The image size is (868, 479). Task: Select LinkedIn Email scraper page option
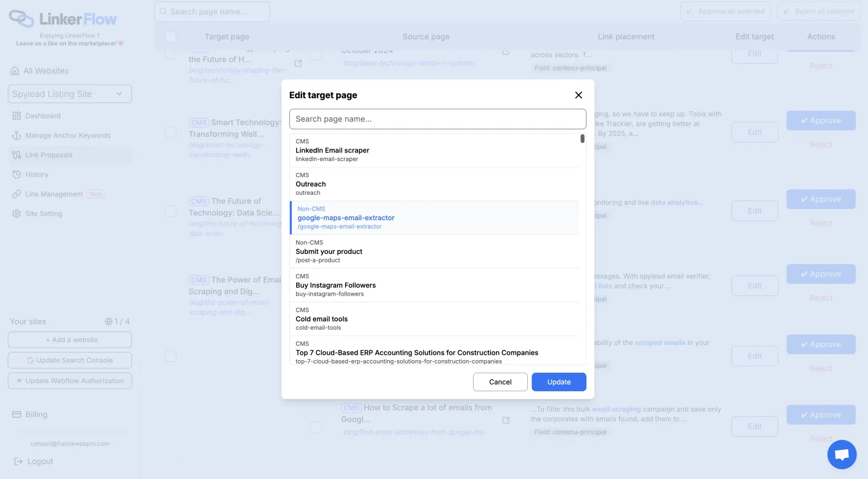tap(435, 150)
